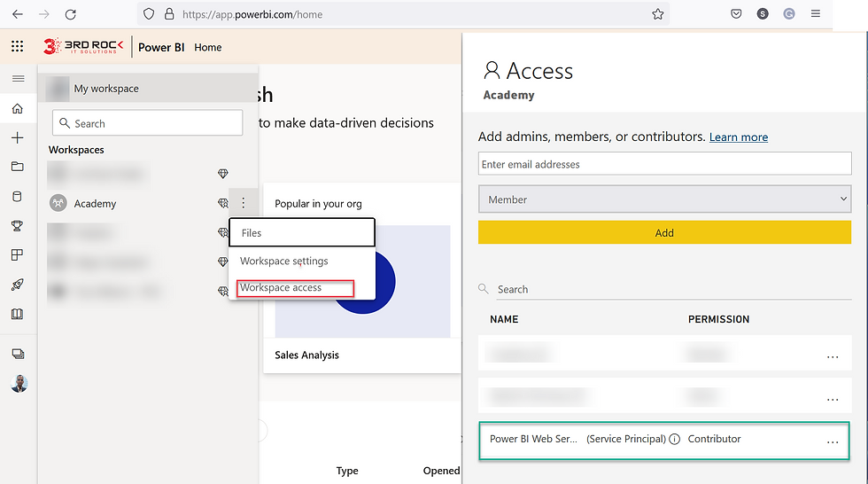This screenshot has width=868, height=484.
Task: Click Power BI Web Ser... name text
Action: coord(533,439)
